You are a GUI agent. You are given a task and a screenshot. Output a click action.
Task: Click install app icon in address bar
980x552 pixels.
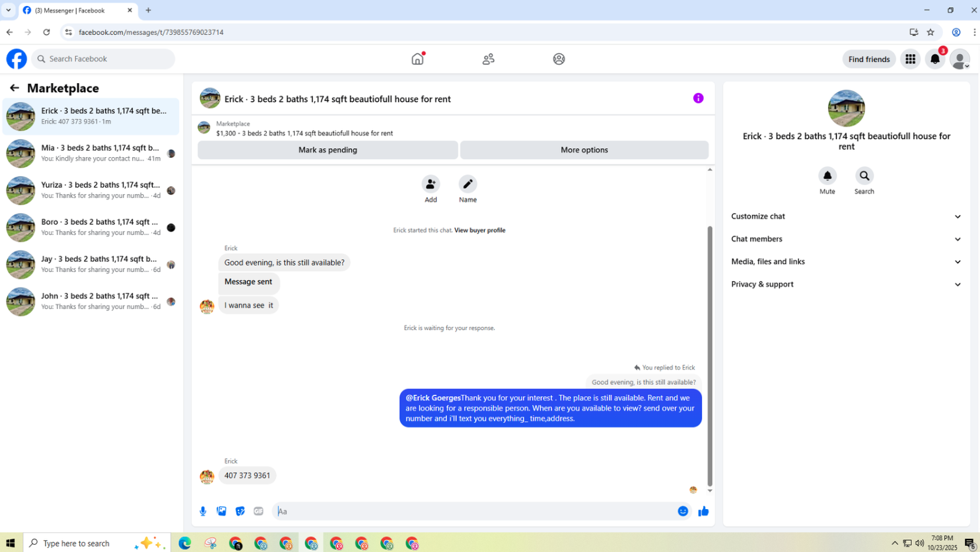tap(914, 32)
